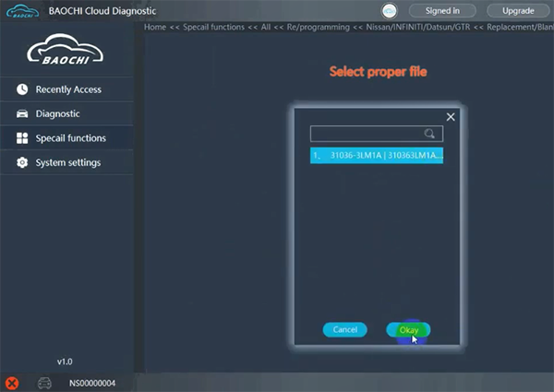Select Specail functions in sidebar
Viewport: 554px width, 392px height.
tap(66, 138)
